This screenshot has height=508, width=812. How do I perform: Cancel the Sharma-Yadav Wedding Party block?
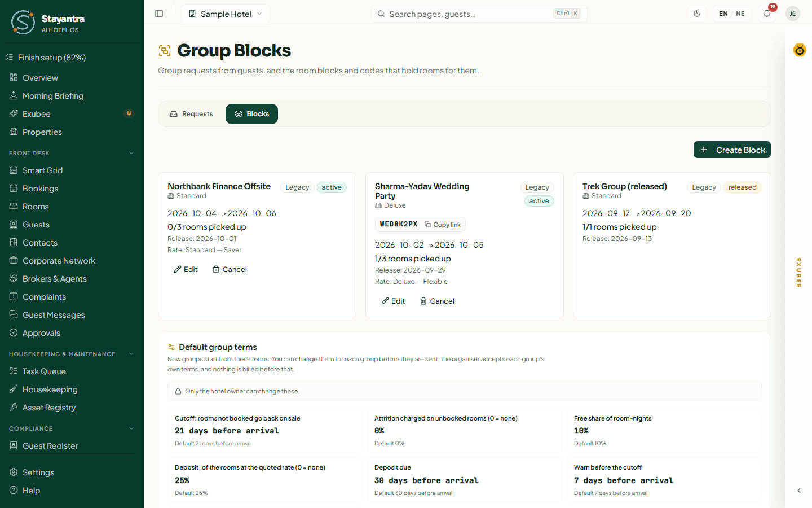(437, 301)
